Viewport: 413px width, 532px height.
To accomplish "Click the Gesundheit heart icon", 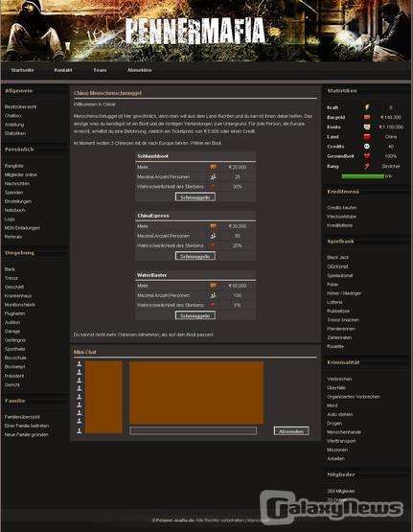I will (x=367, y=156).
